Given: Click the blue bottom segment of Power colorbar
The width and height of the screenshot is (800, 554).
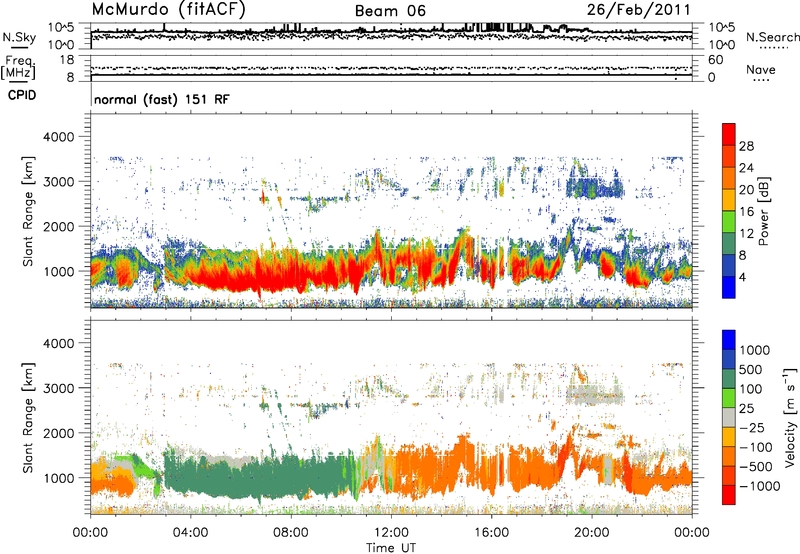Looking at the screenshot, I should [729, 287].
